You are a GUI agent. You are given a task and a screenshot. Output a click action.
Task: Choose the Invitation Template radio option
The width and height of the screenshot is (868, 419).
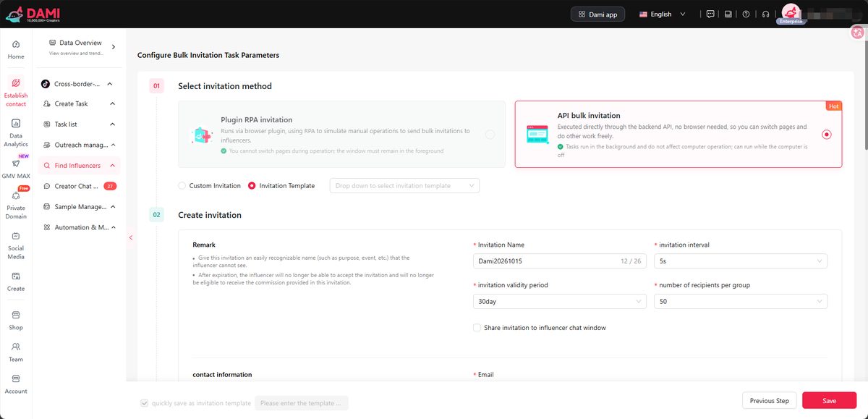point(252,186)
